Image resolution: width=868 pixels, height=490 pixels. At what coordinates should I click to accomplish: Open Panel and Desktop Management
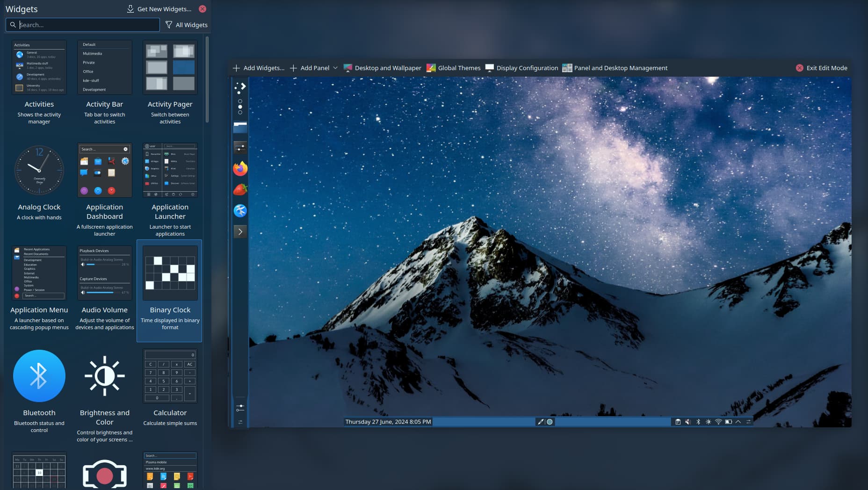[x=615, y=68]
